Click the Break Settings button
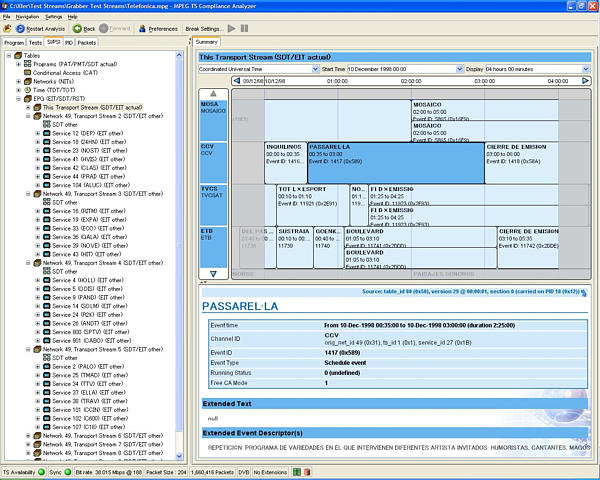 coord(205,29)
